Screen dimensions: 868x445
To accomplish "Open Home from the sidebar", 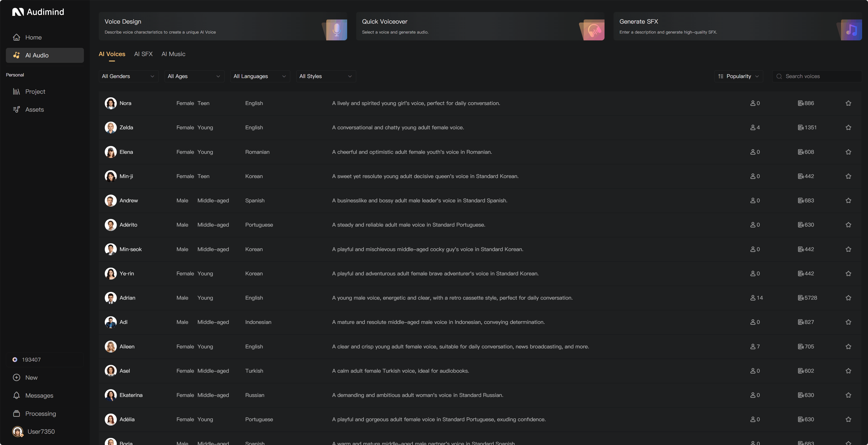I will (x=45, y=37).
